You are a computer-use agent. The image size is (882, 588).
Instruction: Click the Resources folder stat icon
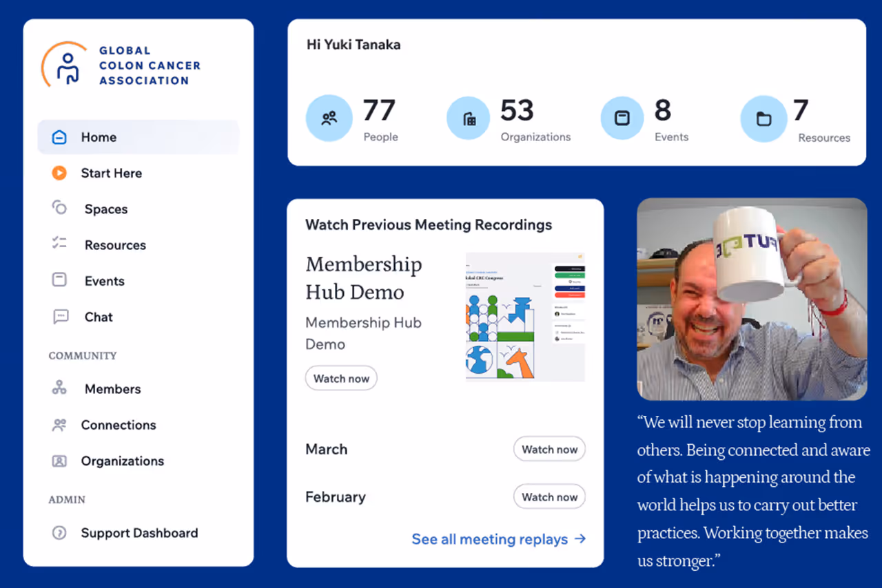point(763,119)
